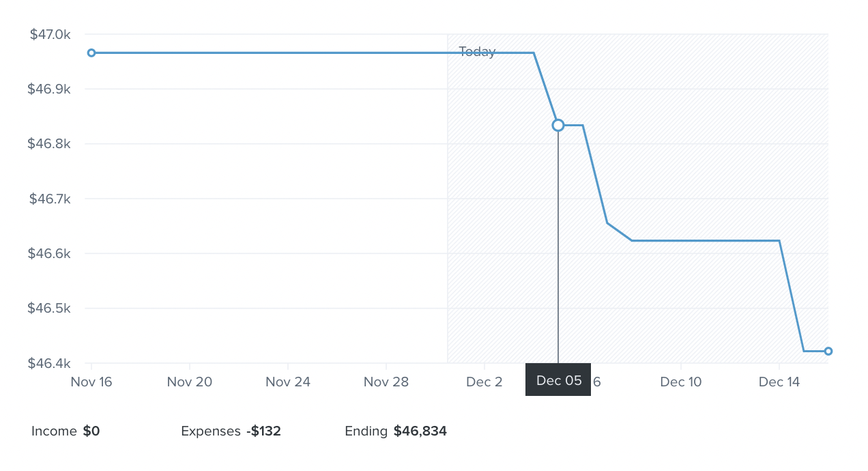Click the final data point at chart end

tap(828, 351)
